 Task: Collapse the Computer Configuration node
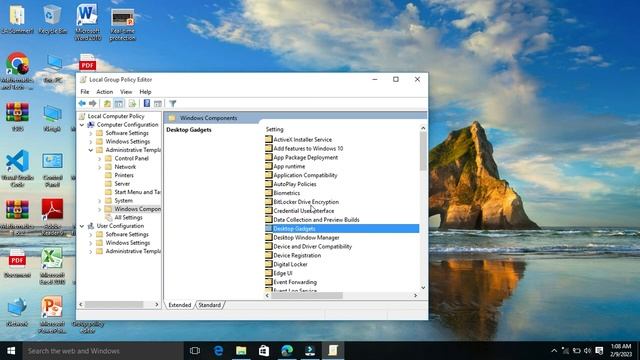coord(82,125)
